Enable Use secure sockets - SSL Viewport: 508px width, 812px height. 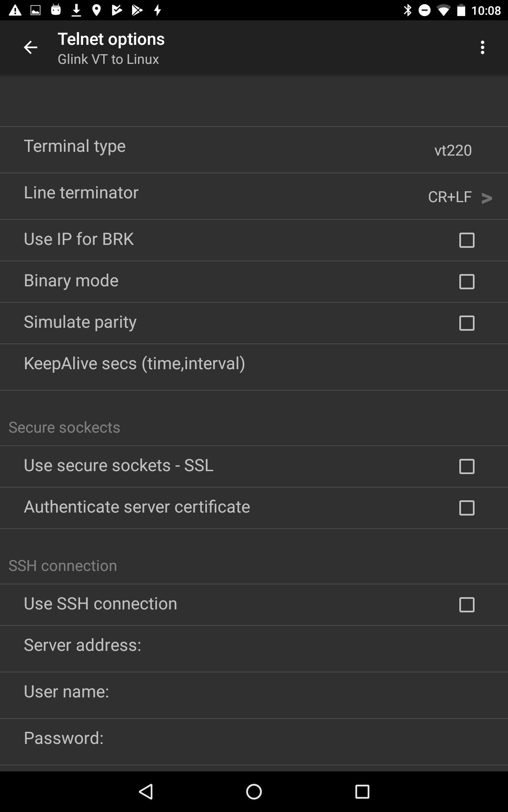click(467, 466)
